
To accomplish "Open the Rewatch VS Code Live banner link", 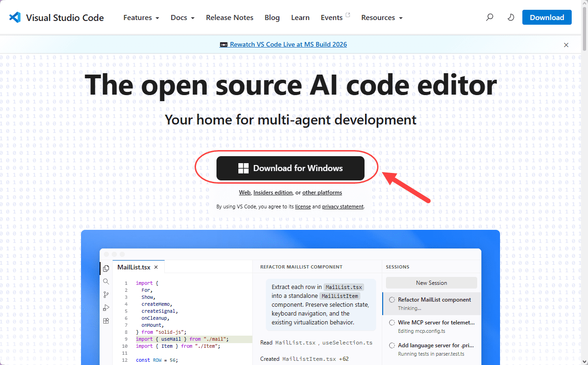I will tap(289, 45).
